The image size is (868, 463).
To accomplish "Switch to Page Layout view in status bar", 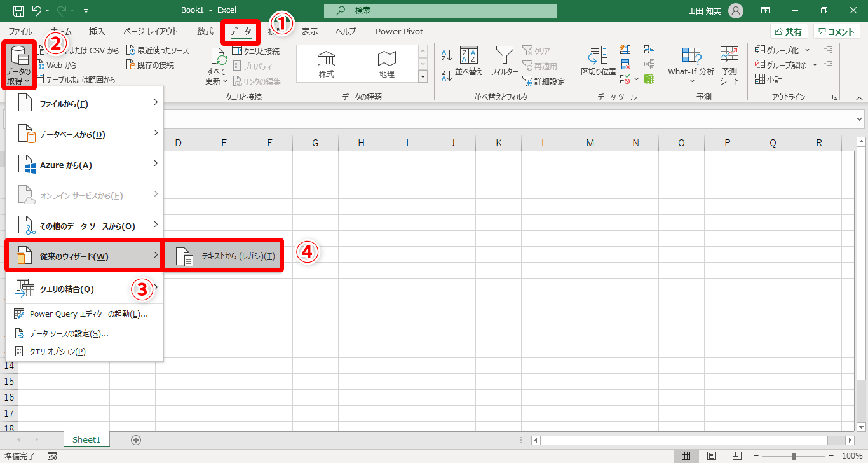I will (712, 456).
